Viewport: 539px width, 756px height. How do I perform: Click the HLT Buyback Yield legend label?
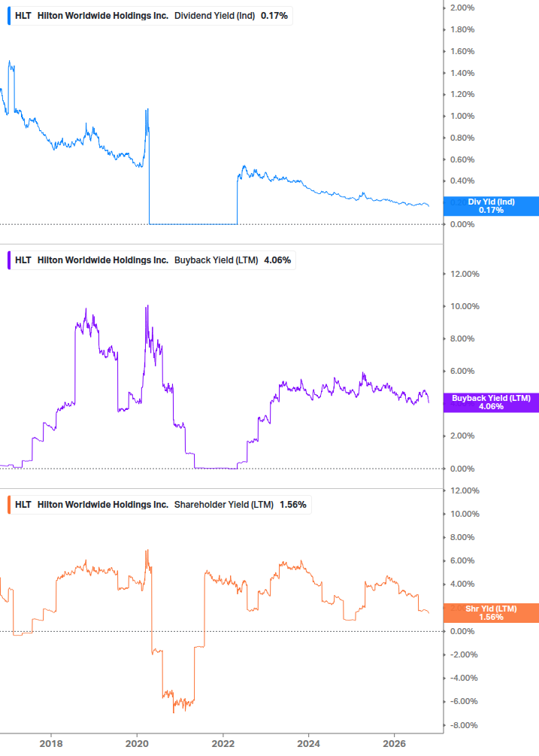click(x=152, y=260)
